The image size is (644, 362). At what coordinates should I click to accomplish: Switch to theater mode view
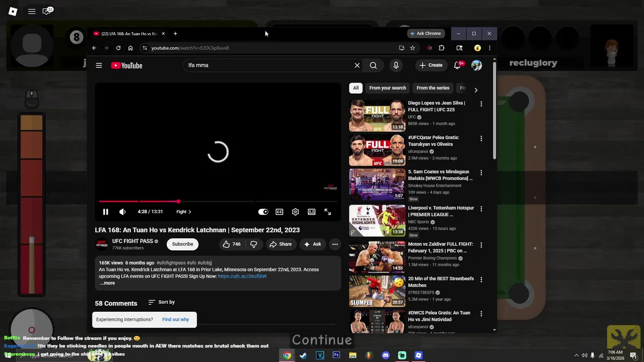point(311,212)
